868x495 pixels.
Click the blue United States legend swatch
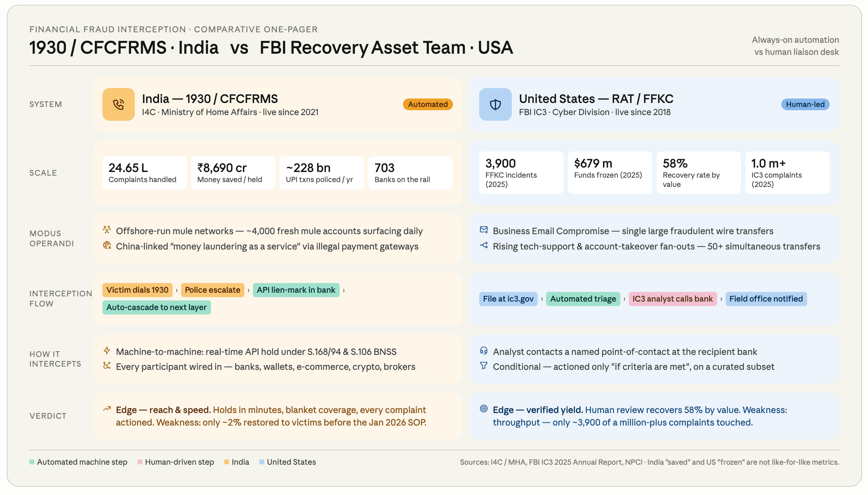(262, 462)
